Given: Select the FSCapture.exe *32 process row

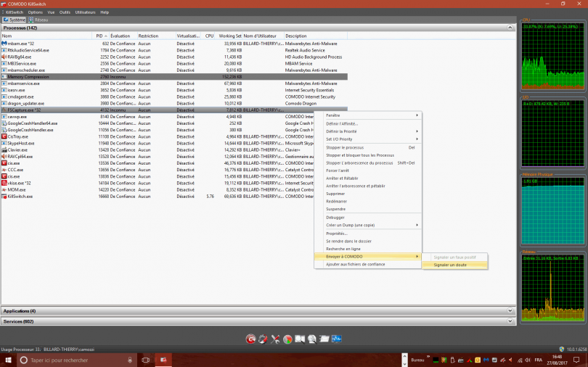Looking at the screenshot, I should (174, 110).
